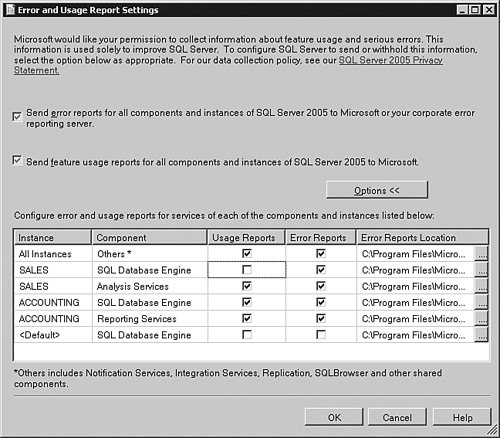Uncheck Send error reports for all components
Image resolution: width=500 pixels, height=438 pixels.
click(17, 117)
